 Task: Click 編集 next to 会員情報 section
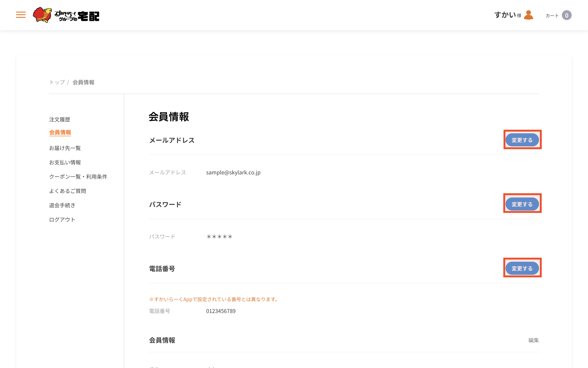533,340
